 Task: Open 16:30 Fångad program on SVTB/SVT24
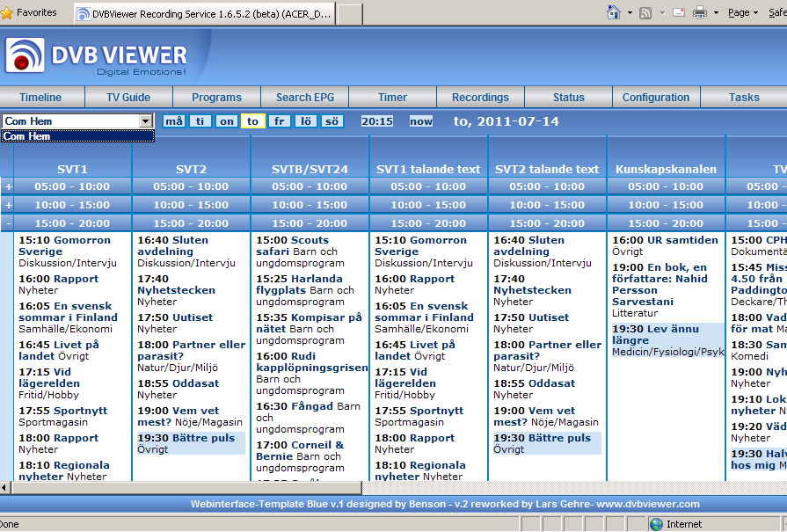pyautogui.click(x=295, y=406)
